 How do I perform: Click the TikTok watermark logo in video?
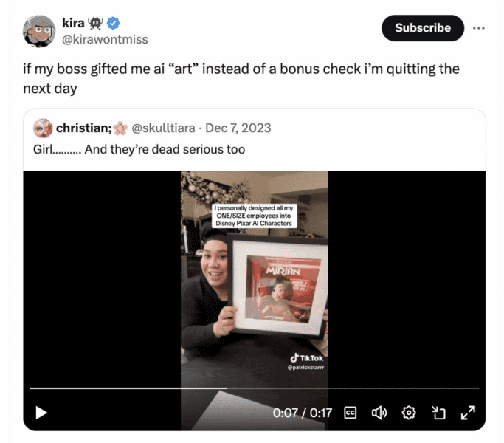[307, 358]
